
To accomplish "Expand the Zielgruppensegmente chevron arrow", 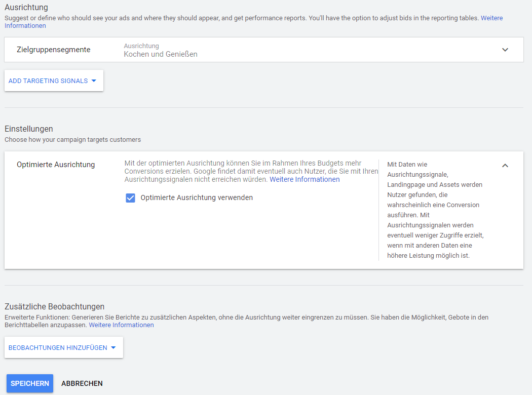I will pyautogui.click(x=505, y=50).
